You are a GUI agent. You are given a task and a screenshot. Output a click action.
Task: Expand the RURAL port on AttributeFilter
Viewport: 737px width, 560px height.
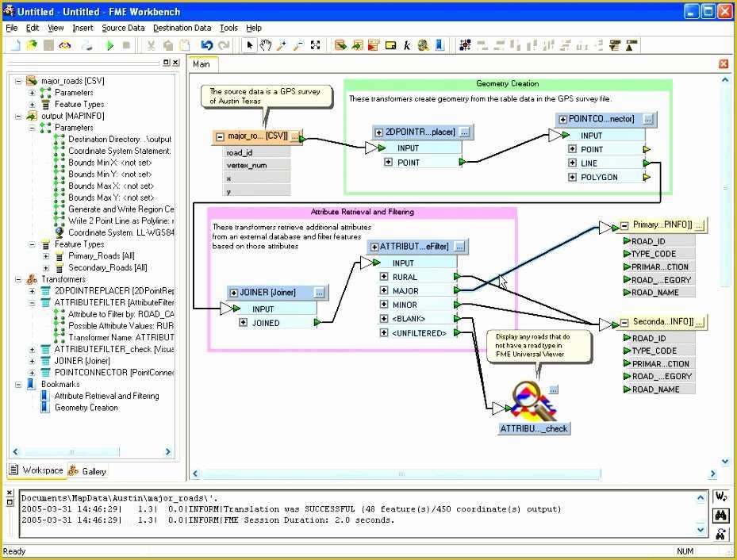[384, 277]
